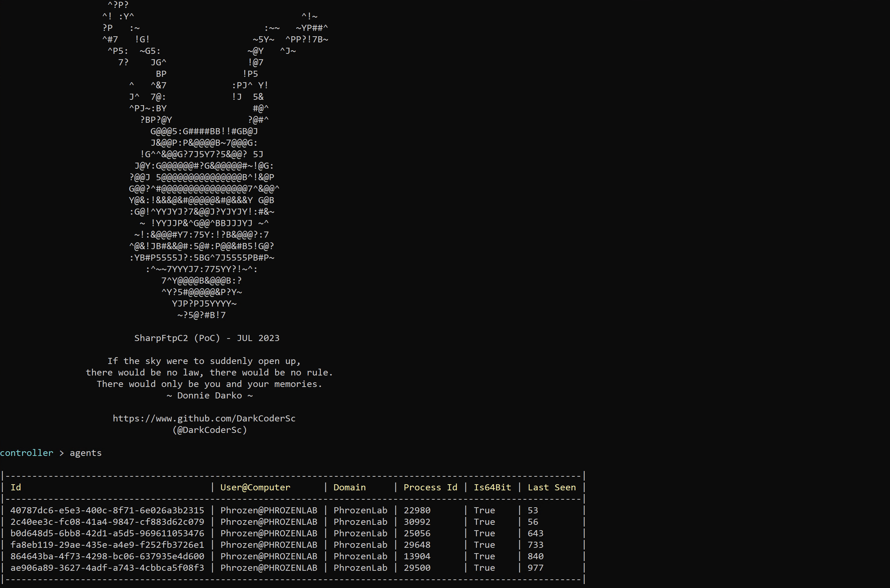
Task: Click the Donnie Darko quote attribution
Action: pyautogui.click(x=209, y=396)
